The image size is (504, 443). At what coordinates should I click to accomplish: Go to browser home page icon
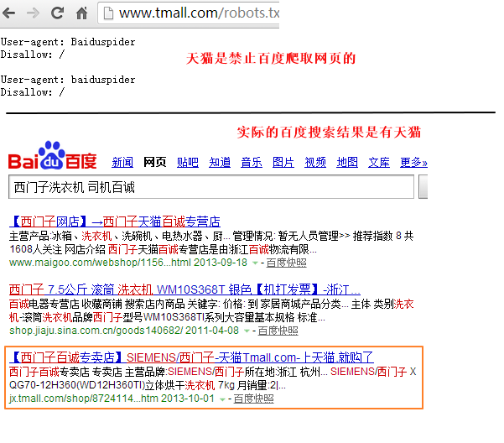coord(81,13)
